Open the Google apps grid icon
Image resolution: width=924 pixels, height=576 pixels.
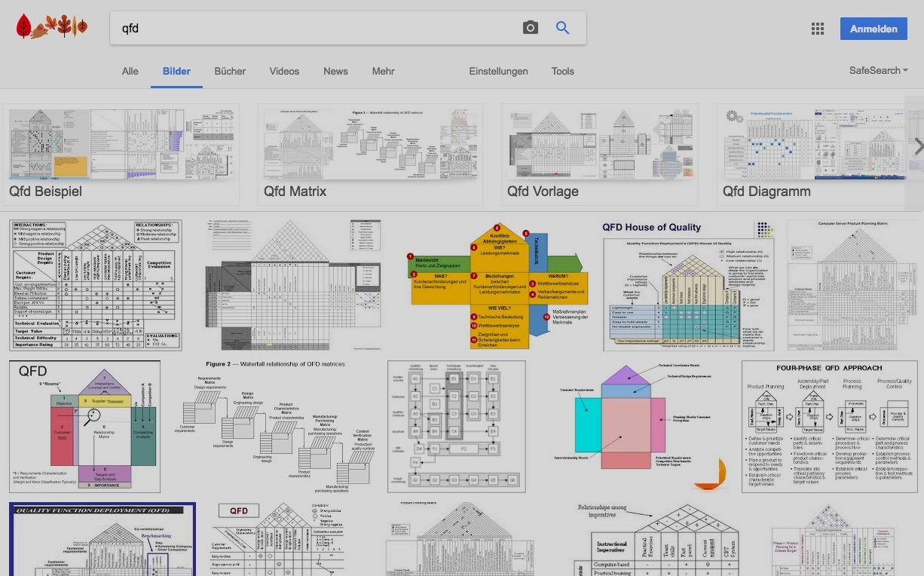coord(818,29)
